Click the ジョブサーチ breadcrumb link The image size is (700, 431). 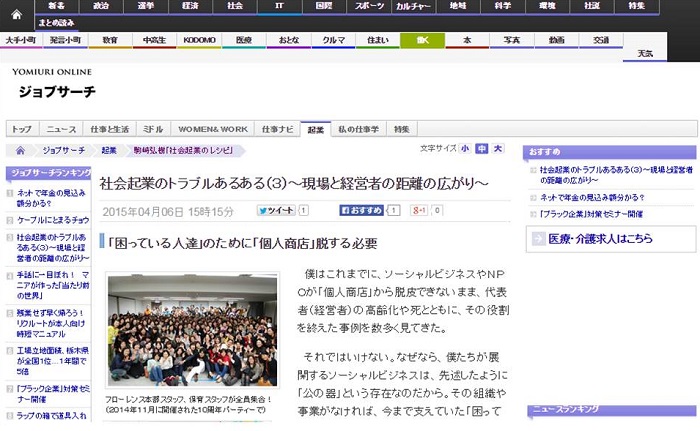tap(63, 151)
